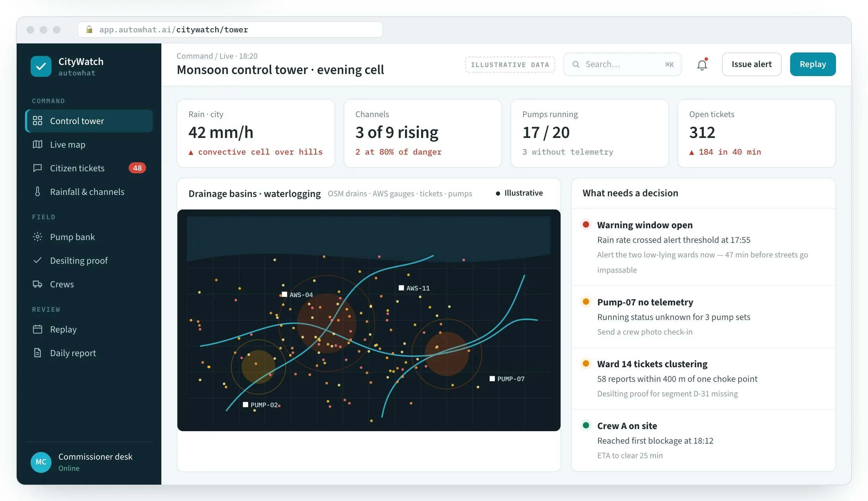This screenshot has height=501, width=868.
Task: Open Daily report page
Action: (x=89, y=353)
